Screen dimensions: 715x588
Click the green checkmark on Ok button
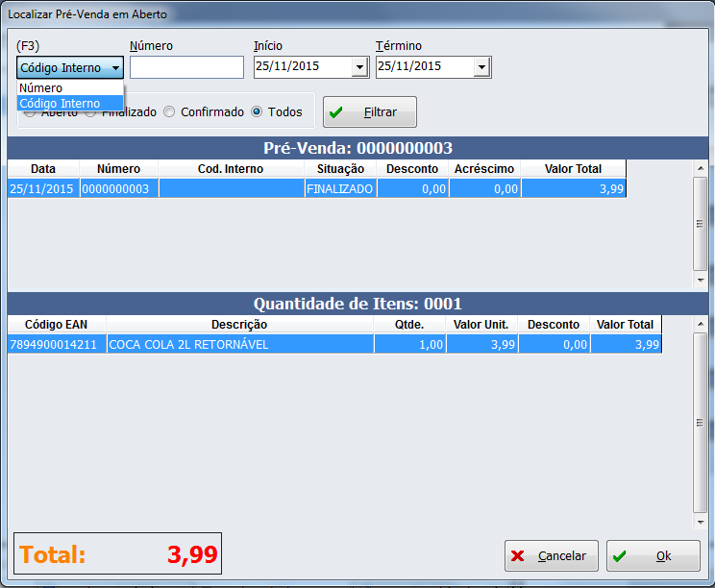pyautogui.click(x=620, y=556)
